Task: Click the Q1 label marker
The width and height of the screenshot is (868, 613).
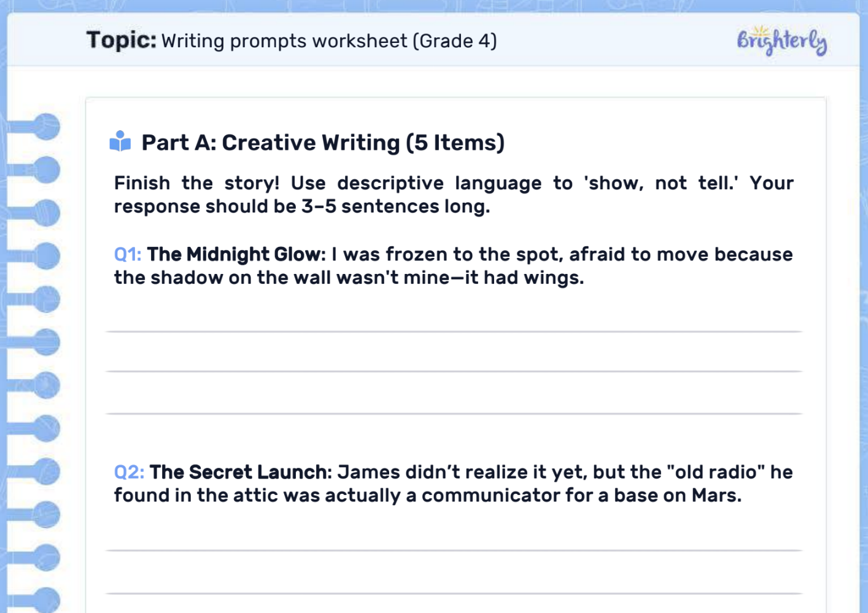Action: click(126, 254)
